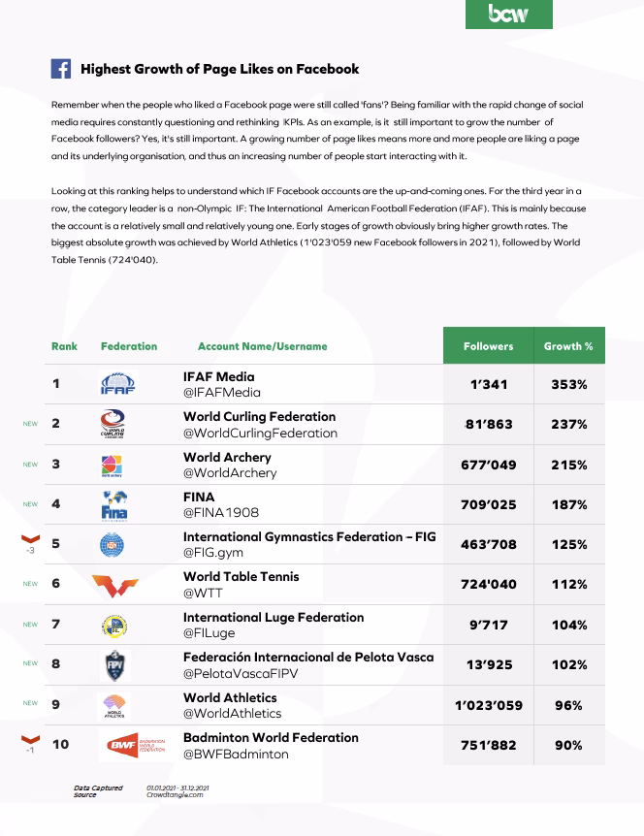Click the Growth % column header

tap(568, 346)
